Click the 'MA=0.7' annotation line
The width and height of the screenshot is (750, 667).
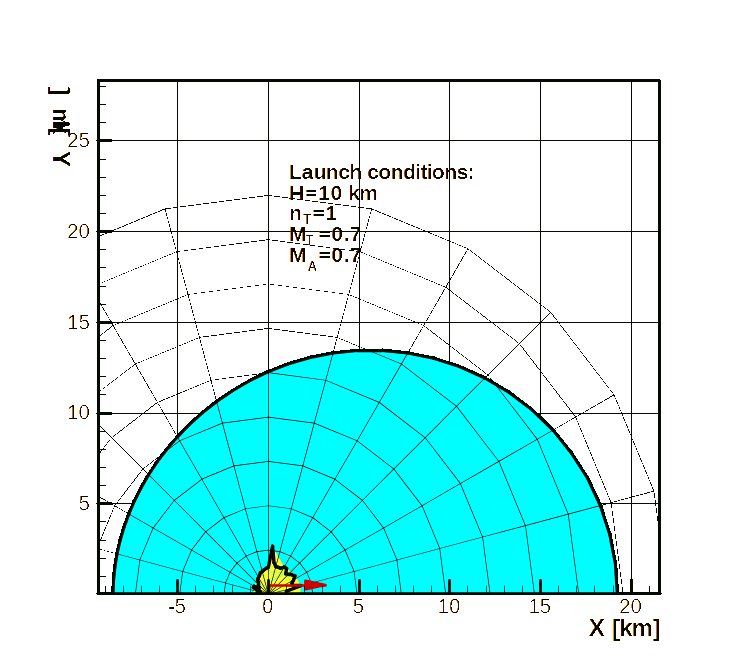pos(324,257)
